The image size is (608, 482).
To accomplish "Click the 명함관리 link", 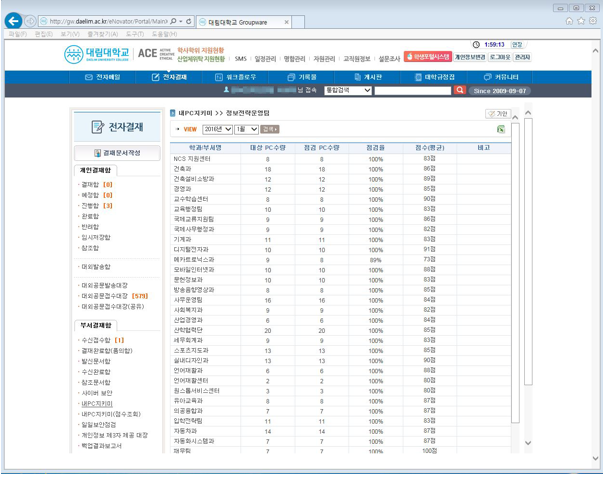I will 294,59.
